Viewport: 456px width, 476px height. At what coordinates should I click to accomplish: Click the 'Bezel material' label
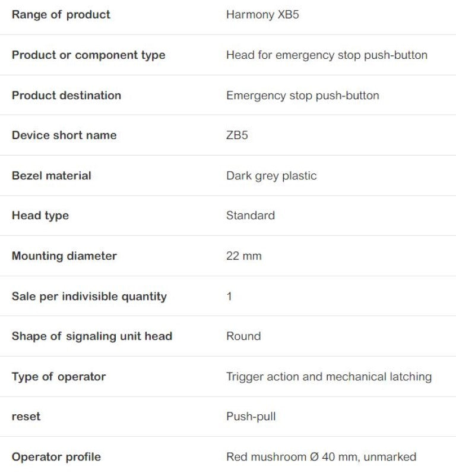pos(52,176)
